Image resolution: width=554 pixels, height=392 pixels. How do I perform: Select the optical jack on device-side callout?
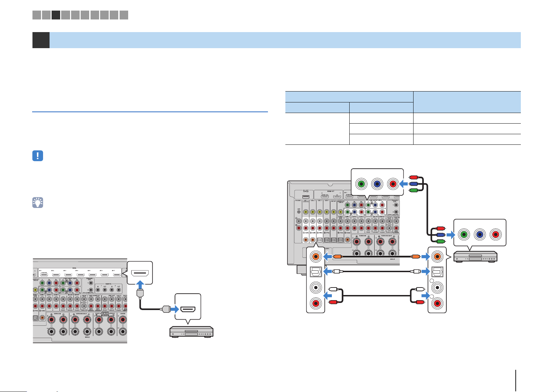coord(437,272)
